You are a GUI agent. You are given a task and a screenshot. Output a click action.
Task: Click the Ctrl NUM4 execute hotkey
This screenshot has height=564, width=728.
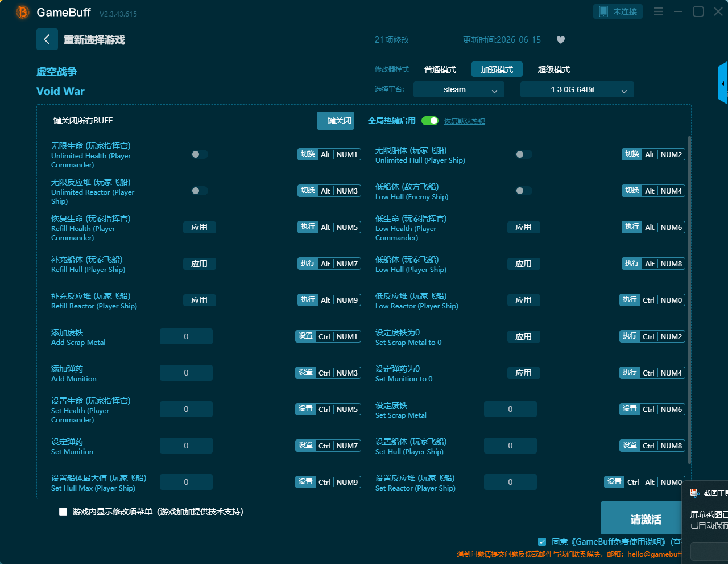point(652,373)
